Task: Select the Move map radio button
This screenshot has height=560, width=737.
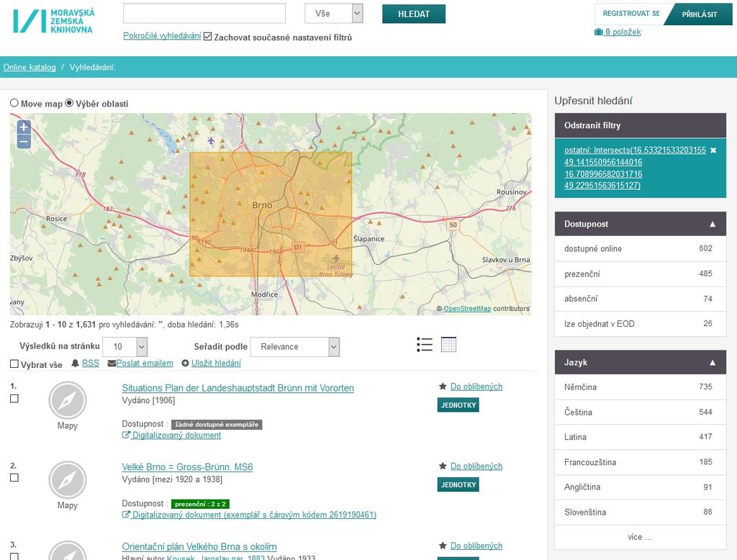Action: [x=14, y=103]
